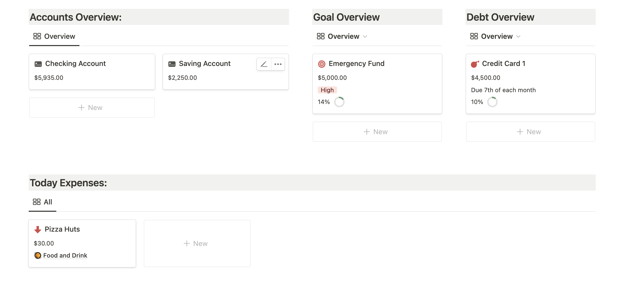Select the Accounts Overview tab
This screenshot has width=644, height=284.
(x=54, y=37)
